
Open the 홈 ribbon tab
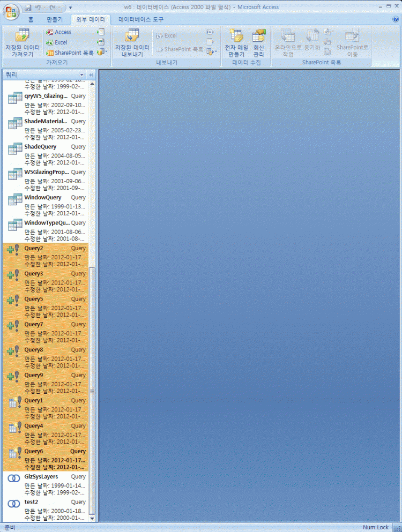[x=31, y=19]
